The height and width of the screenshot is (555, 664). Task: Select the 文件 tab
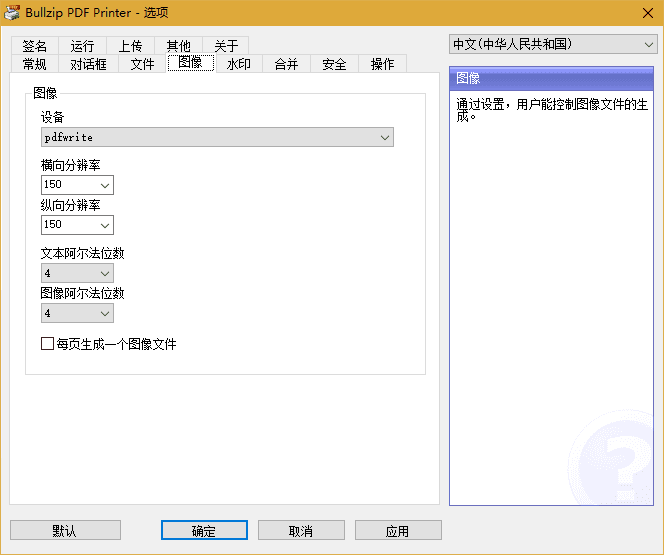(142, 64)
